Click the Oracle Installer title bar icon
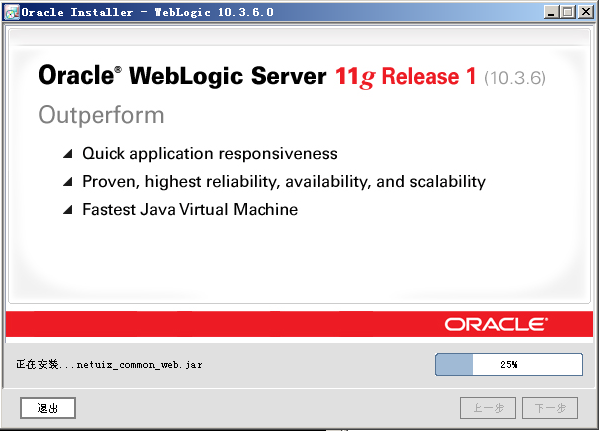This screenshot has width=599, height=431. point(11,12)
